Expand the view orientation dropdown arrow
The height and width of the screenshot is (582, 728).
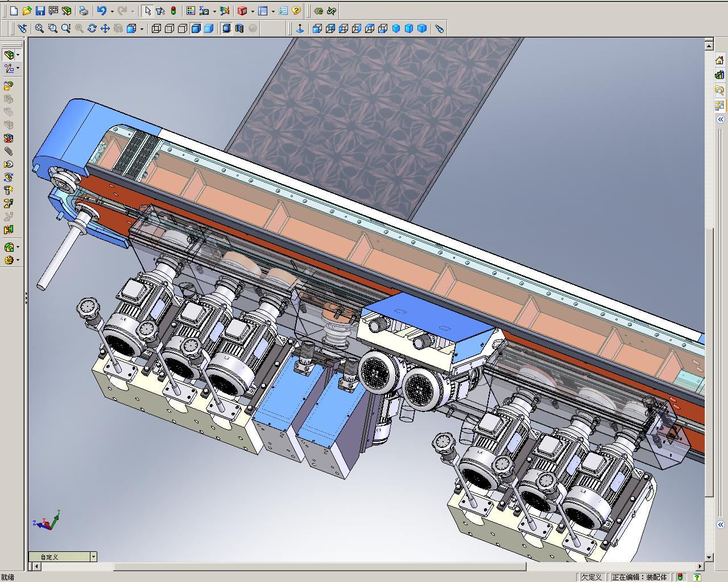pyautogui.click(x=142, y=28)
